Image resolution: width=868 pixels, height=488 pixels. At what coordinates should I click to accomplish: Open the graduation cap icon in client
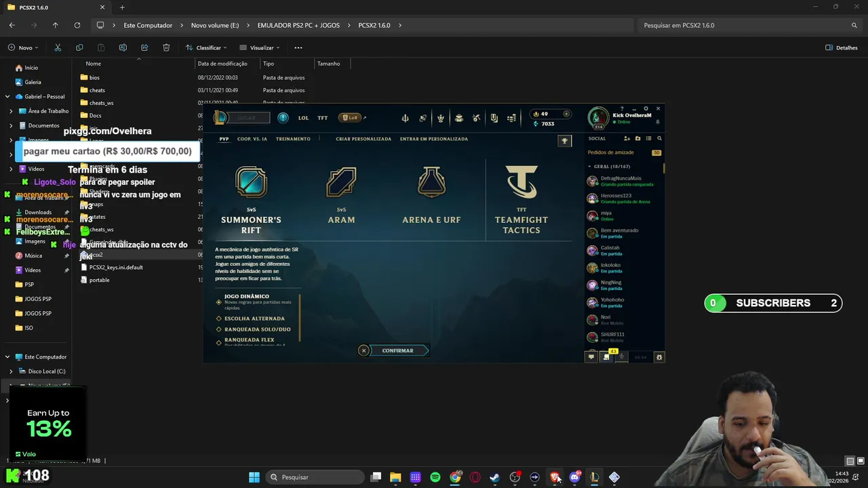(x=458, y=118)
